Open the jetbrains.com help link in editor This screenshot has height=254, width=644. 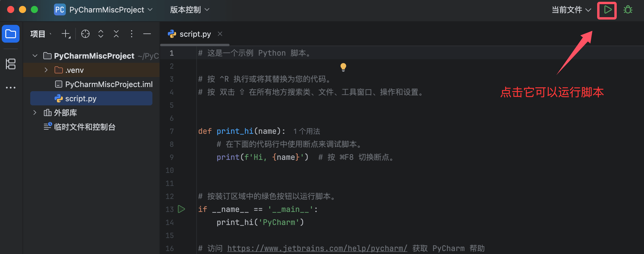(x=317, y=248)
